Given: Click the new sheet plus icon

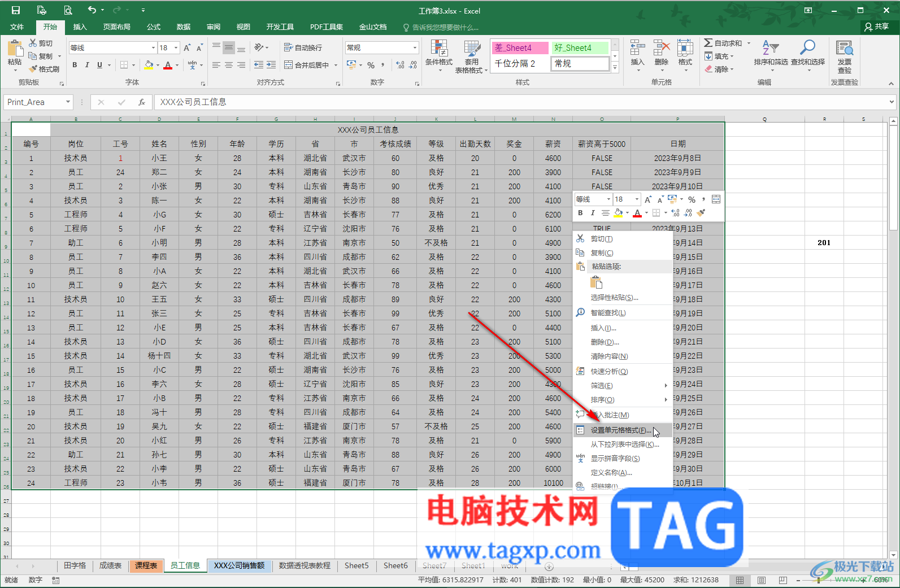Looking at the screenshot, I should (x=549, y=566).
